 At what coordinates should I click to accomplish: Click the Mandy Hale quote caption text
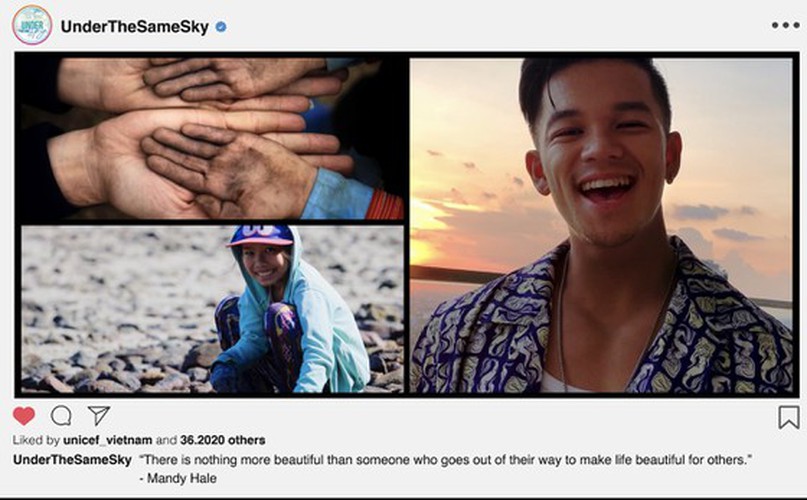[x=446, y=460]
